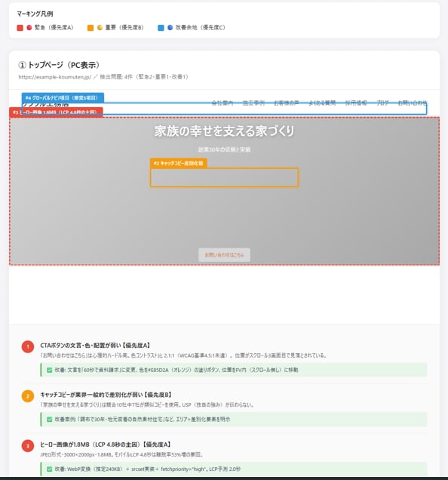Screen dimensions: 448x480
Task: Click the blue circle icon beside 改善余地（優先度C）
Action: (170, 28)
